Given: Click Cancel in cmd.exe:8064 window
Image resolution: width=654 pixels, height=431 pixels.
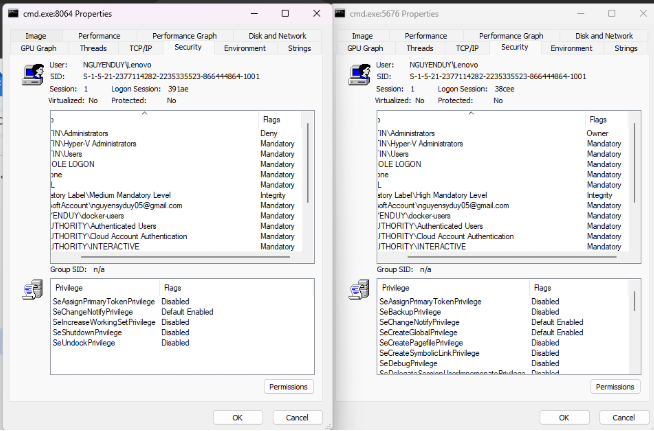Looking at the screenshot, I should click(x=297, y=418).
